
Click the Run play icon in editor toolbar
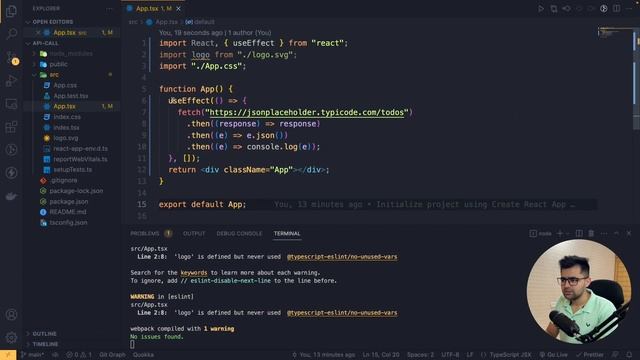pos(541,8)
